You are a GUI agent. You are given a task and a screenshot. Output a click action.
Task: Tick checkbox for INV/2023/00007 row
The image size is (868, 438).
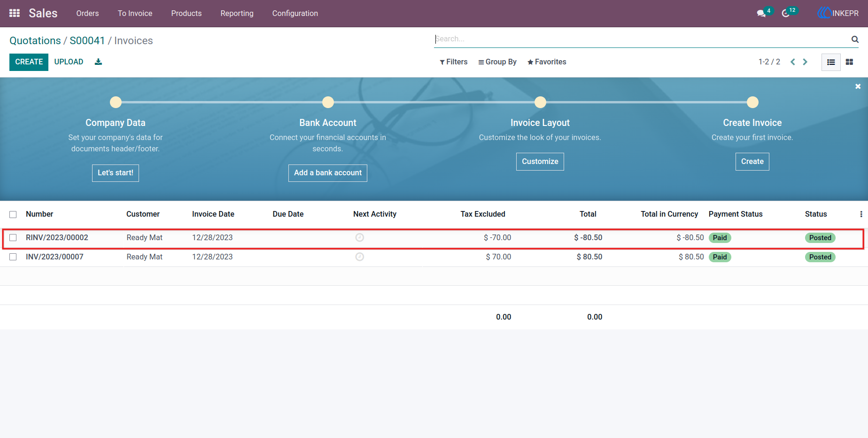point(13,257)
